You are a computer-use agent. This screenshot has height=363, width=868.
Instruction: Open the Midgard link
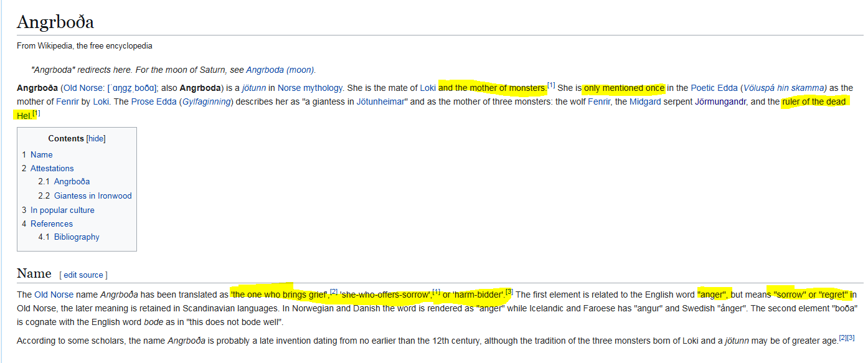coord(645,101)
